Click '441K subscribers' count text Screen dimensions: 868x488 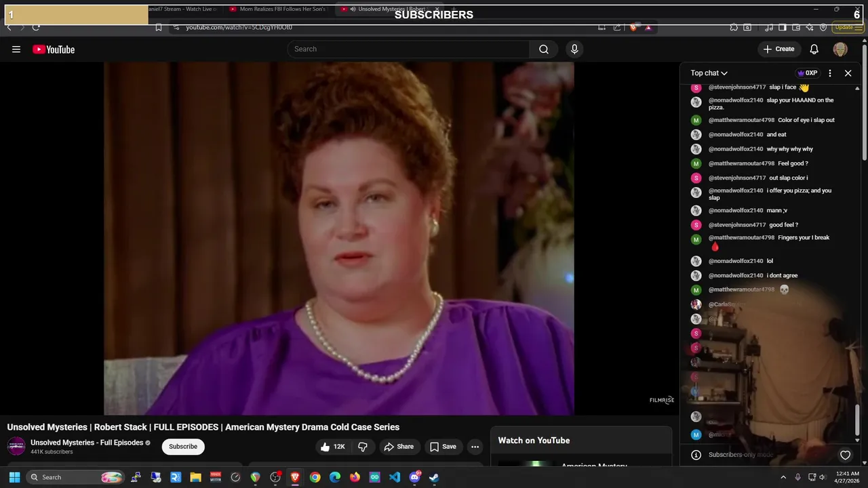(x=52, y=452)
